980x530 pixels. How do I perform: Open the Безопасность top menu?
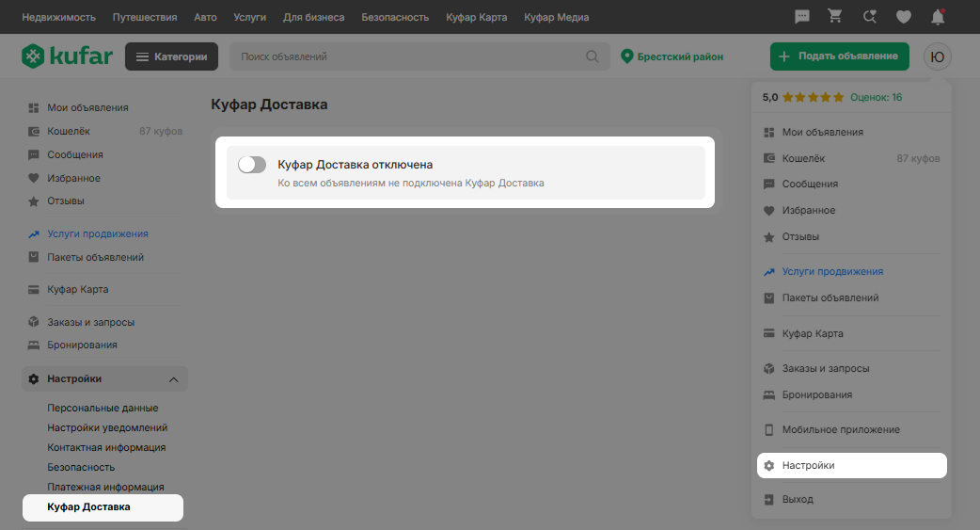[x=395, y=18]
